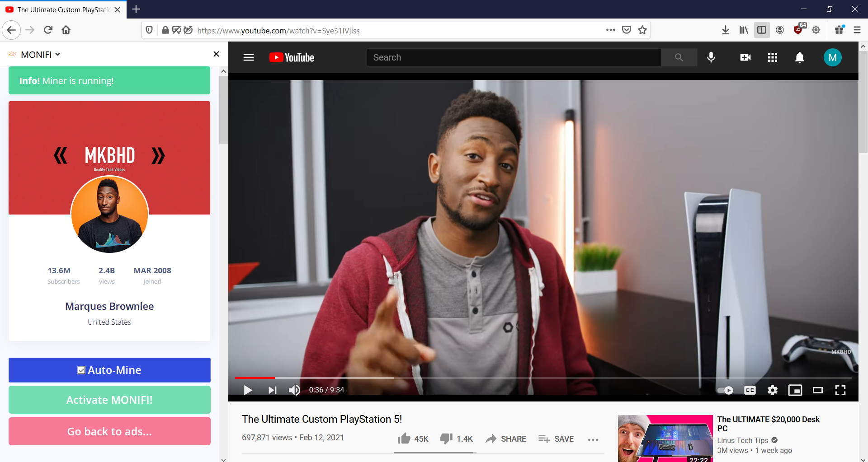This screenshot has height=462, width=868.
Task: Start voice search with microphone icon
Action: [x=711, y=57]
